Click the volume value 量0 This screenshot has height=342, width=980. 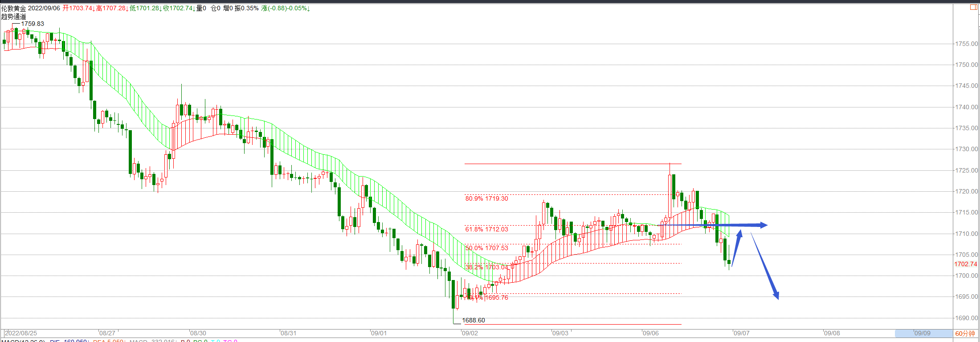(x=201, y=8)
